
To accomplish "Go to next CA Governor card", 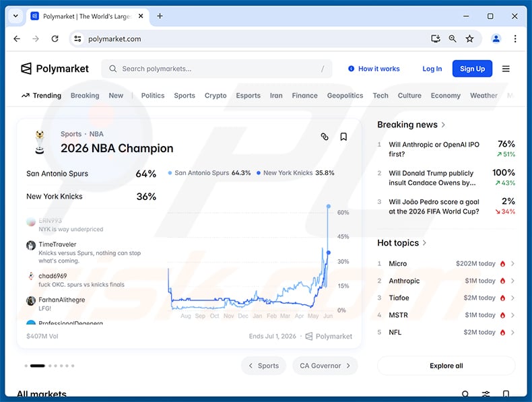I will tap(325, 366).
